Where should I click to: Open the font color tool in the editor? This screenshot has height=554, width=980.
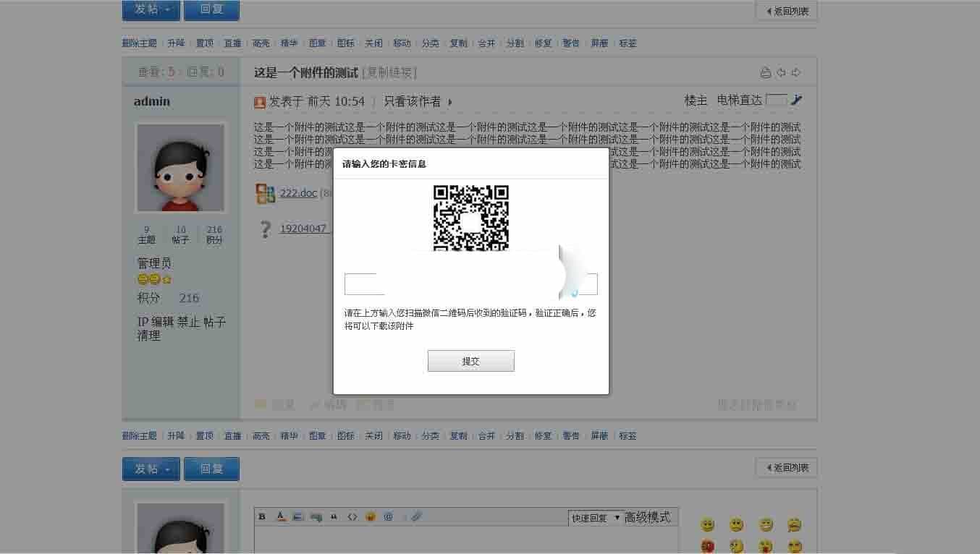click(x=280, y=516)
